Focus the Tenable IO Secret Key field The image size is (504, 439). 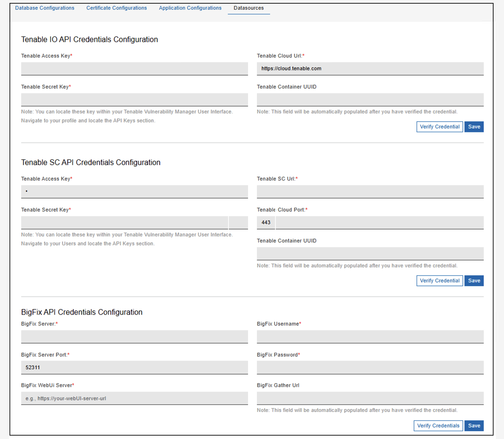coord(134,99)
